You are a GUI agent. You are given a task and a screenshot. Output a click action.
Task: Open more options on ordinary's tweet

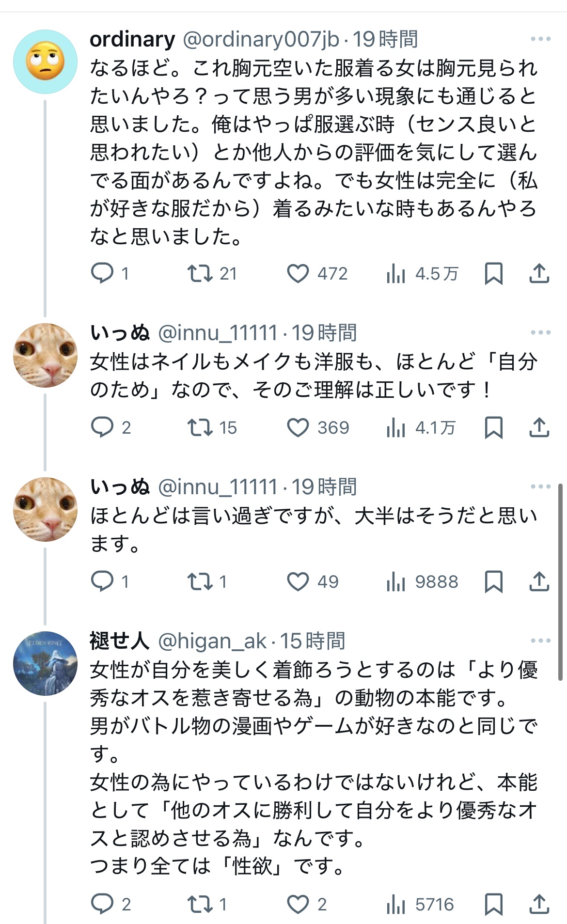(540, 39)
